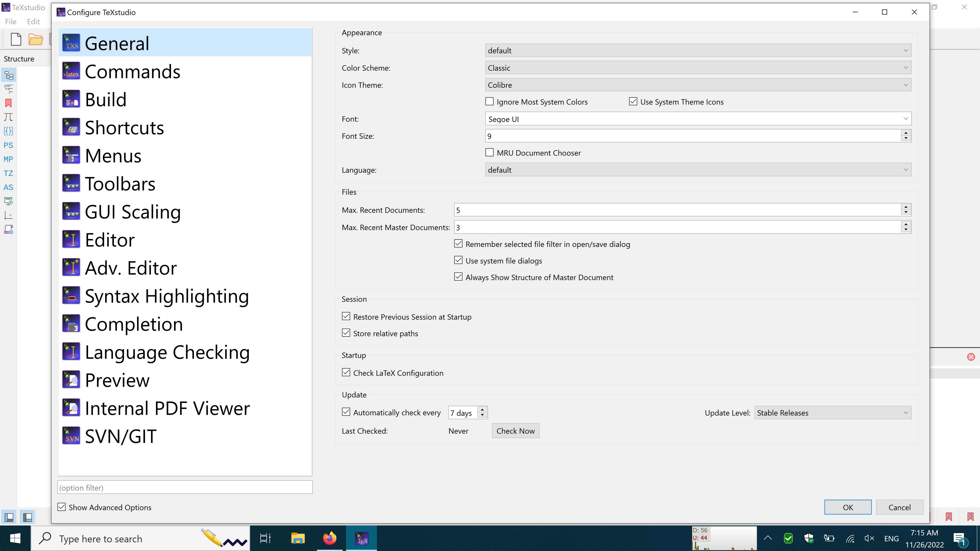The width and height of the screenshot is (980, 551).
Task: Click the option filter input field
Action: tap(185, 487)
